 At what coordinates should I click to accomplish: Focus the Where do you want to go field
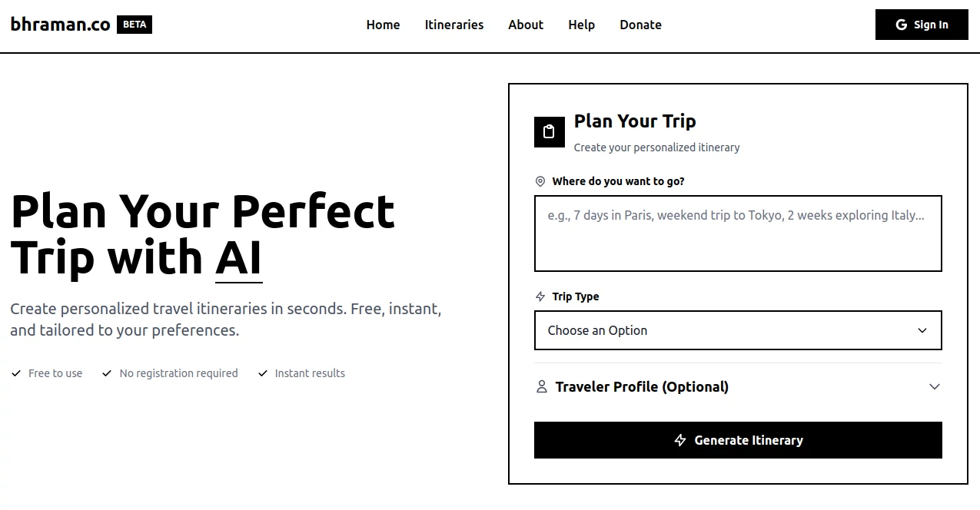pyautogui.click(x=738, y=233)
